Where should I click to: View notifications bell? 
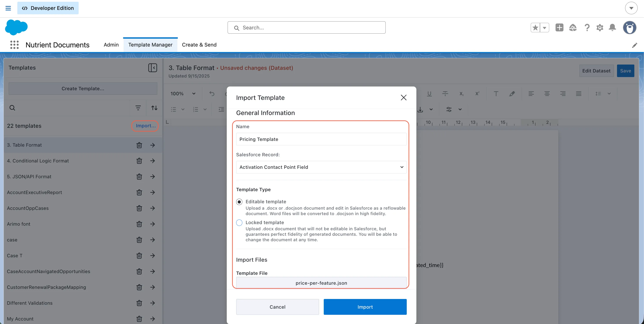pyautogui.click(x=612, y=27)
